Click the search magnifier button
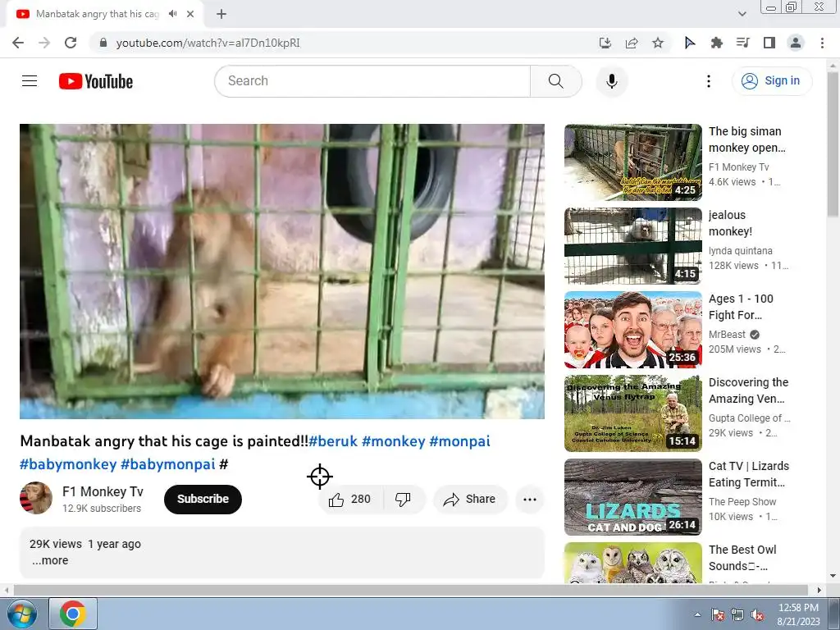Screen dimensions: 840x630 click(556, 81)
